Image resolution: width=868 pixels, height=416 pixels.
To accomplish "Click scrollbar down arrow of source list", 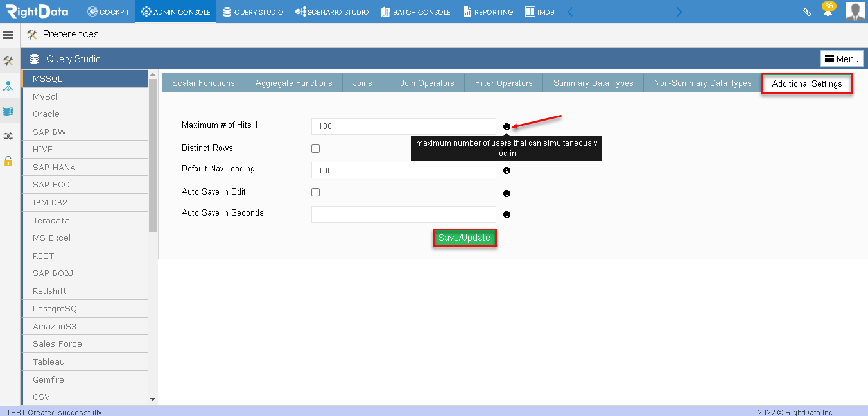I will tap(153, 399).
